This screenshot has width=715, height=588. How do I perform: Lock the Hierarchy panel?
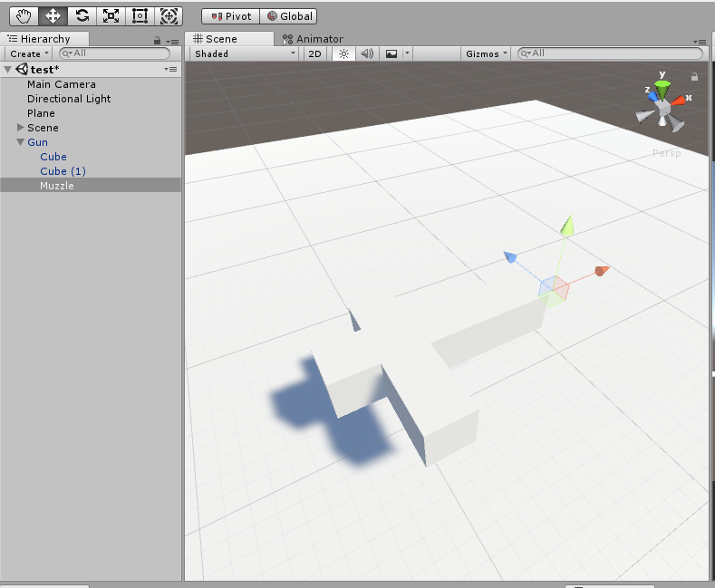[157, 41]
